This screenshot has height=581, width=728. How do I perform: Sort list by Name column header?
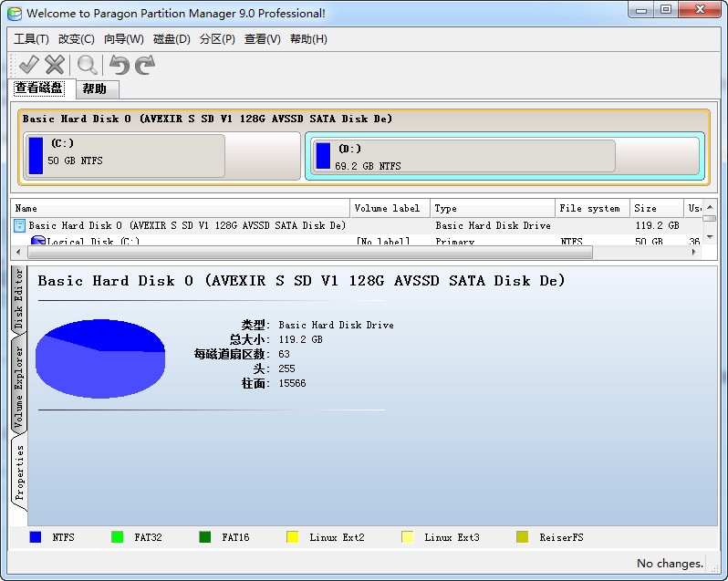tap(180, 208)
